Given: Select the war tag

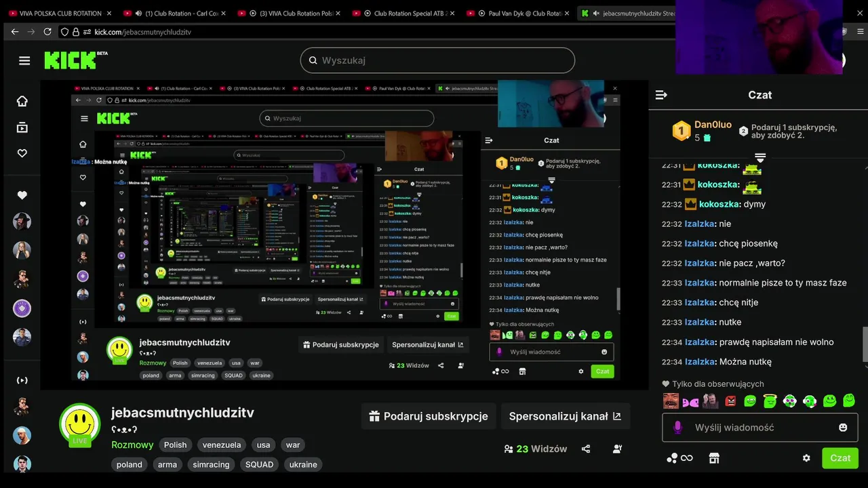Looking at the screenshot, I should (x=293, y=445).
